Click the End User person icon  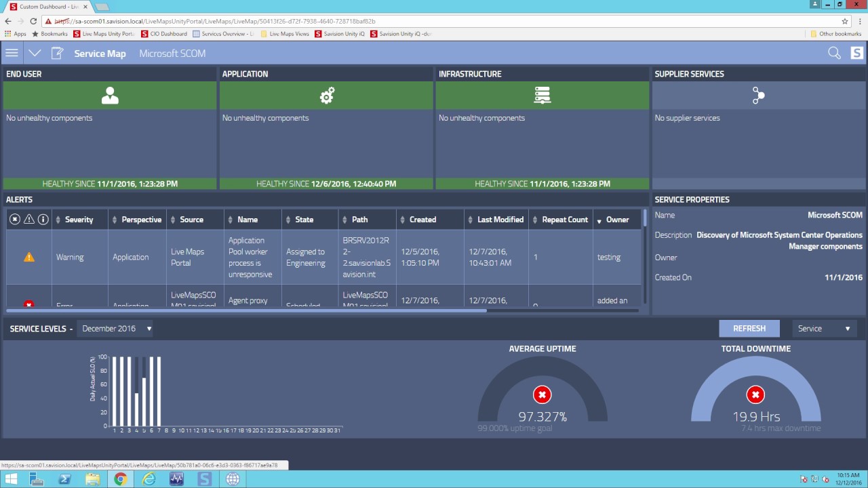click(x=110, y=96)
